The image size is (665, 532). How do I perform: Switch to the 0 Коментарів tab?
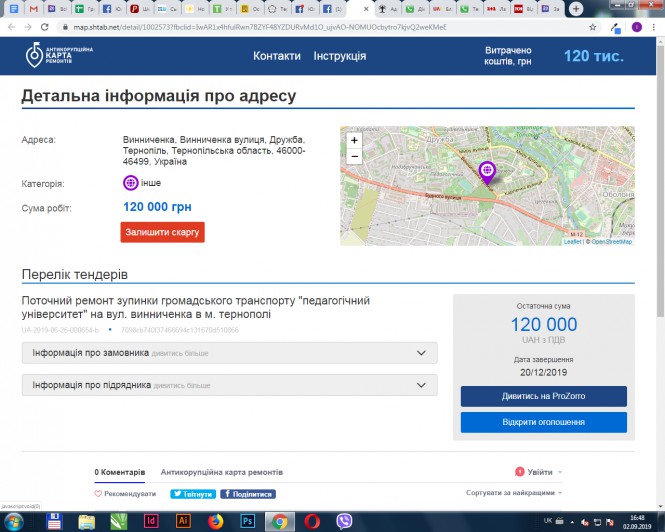coord(119,472)
